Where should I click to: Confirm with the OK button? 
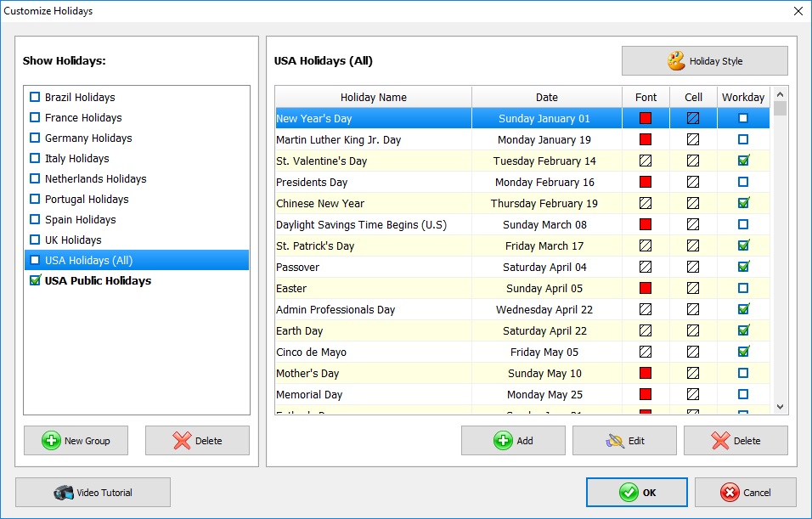[637, 493]
